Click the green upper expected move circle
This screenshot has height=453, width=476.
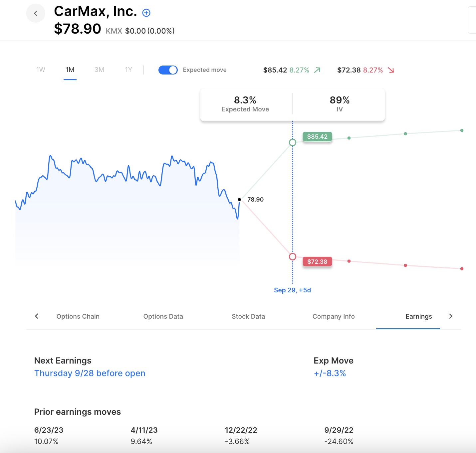pos(293,143)
